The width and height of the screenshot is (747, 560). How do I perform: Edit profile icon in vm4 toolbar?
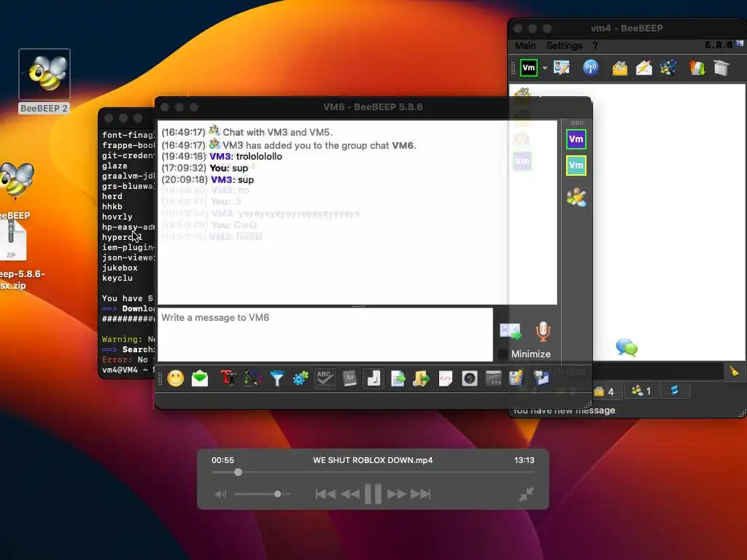tap(562, 68)
